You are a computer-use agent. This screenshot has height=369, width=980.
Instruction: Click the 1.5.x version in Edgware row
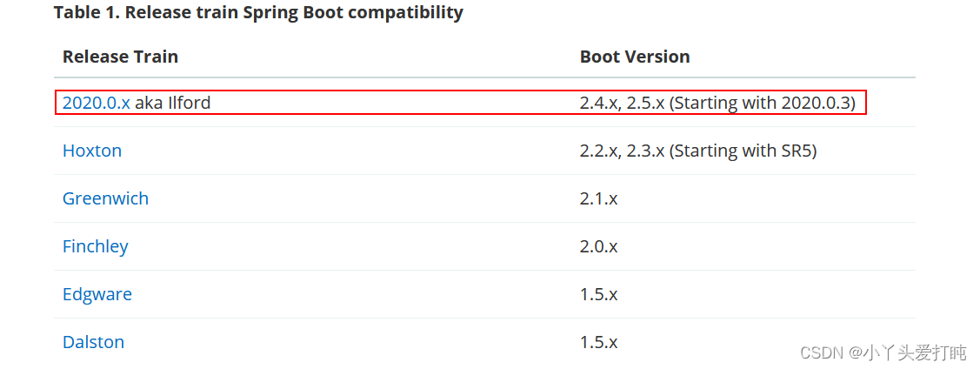coord(598,294)
